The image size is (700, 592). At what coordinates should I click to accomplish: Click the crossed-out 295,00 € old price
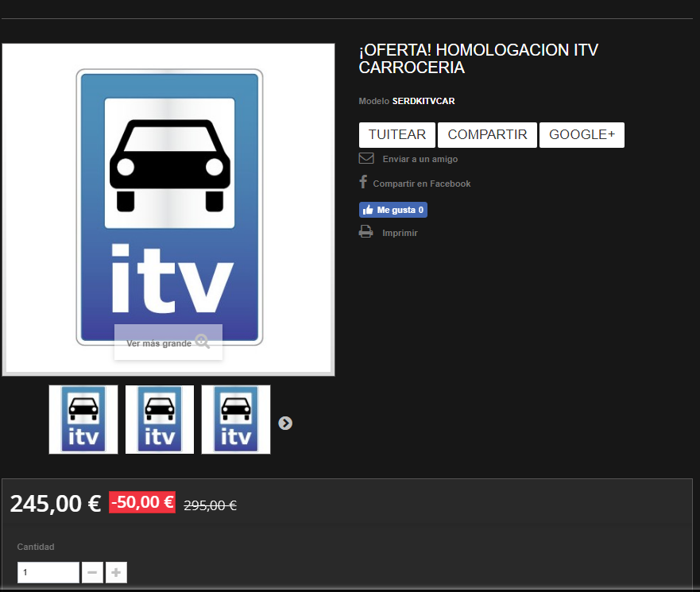point(210,505)
